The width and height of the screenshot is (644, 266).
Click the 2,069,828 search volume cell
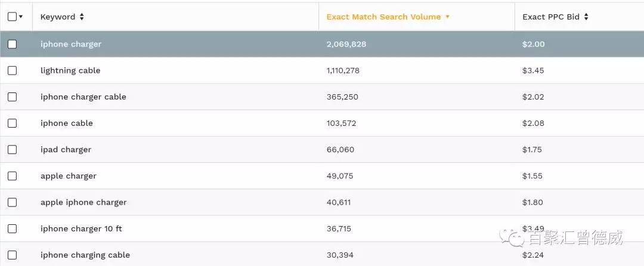tap(346, 44)
